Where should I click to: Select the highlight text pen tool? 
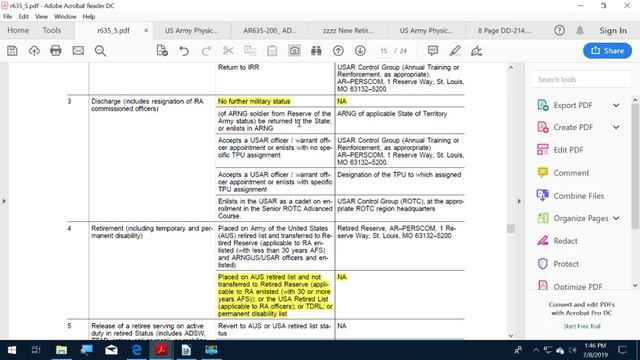pos(455,51)
